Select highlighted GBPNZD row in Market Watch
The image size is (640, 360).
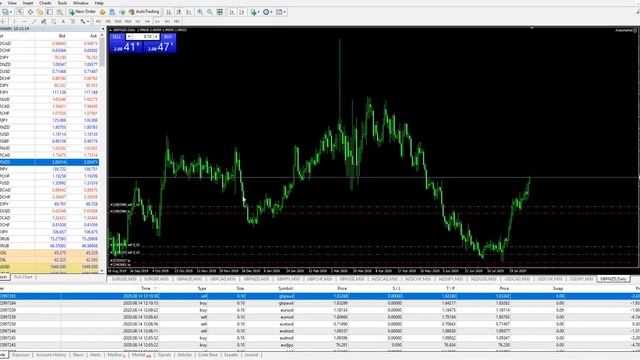tap(49, 162)
